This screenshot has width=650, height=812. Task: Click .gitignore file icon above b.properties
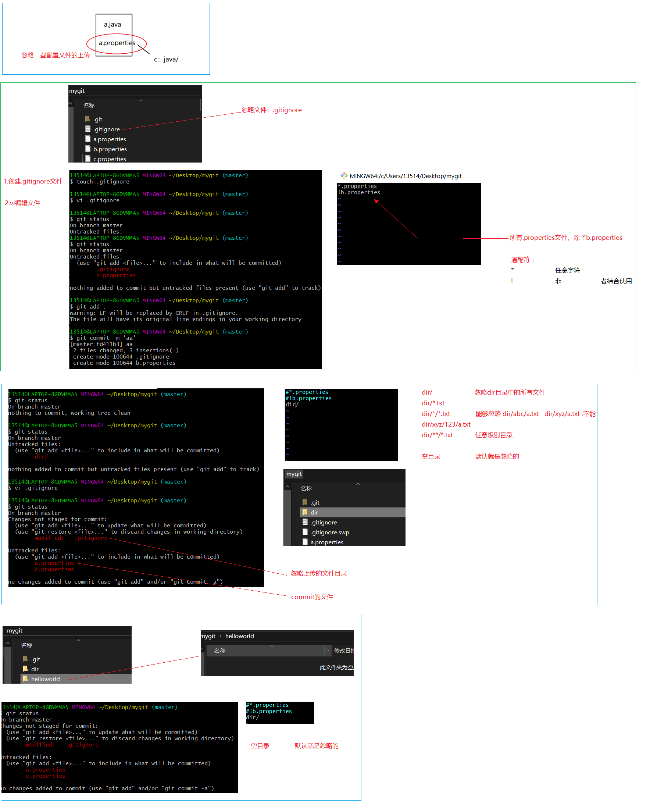[x=88, y=129]
